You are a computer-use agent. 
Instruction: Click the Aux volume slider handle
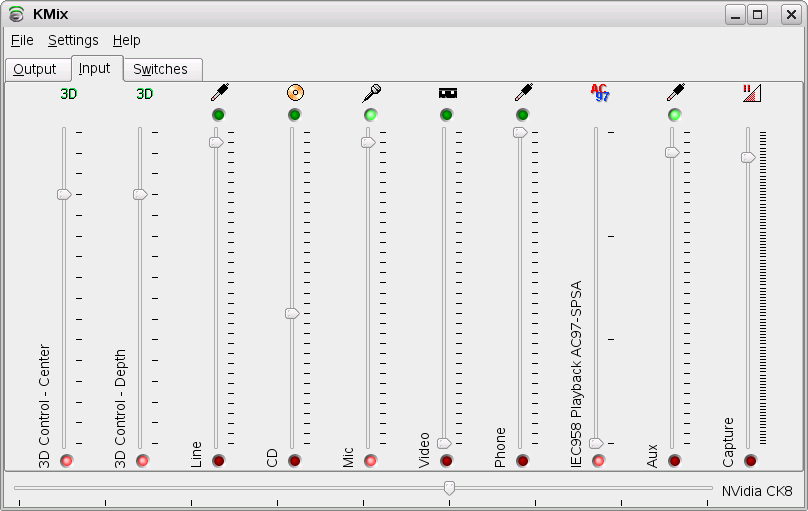tap(672, 152)
